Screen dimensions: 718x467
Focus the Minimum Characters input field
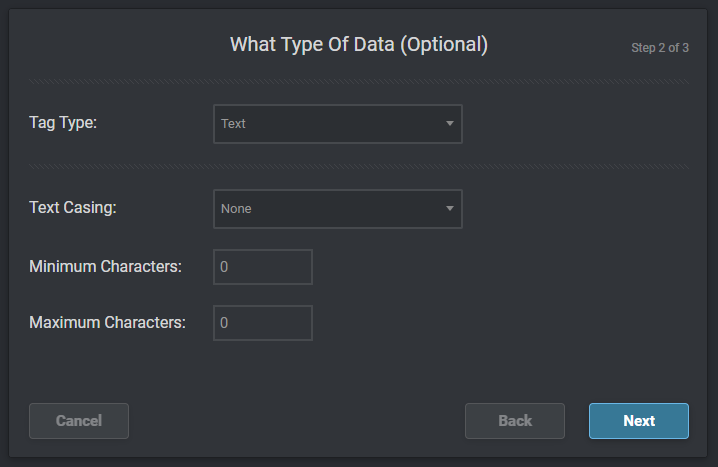pos(263,267)
